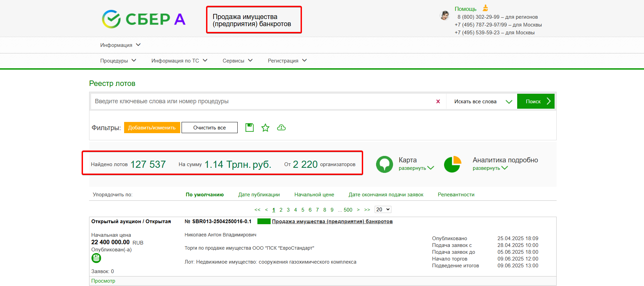Viewport: 644px width, 286px height.
Task: Click the Заявок: 0 text
Action: [103, 271]
